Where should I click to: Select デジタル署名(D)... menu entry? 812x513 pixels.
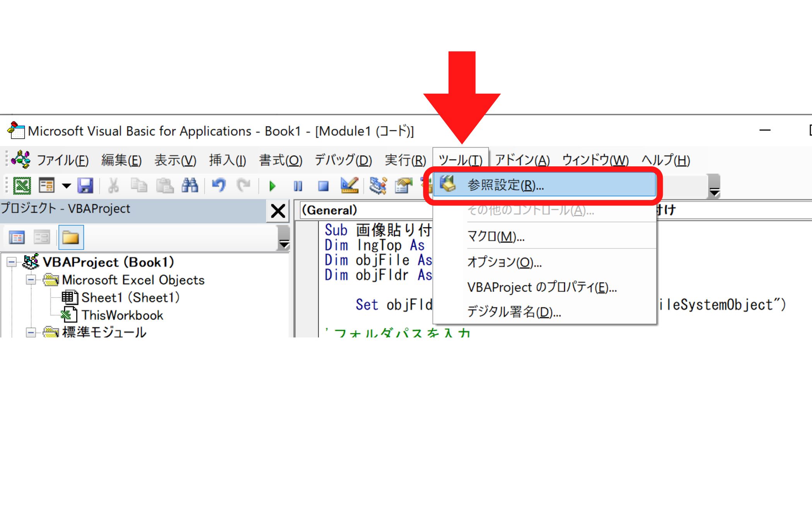pyautogui.click(x=545, y=311)
